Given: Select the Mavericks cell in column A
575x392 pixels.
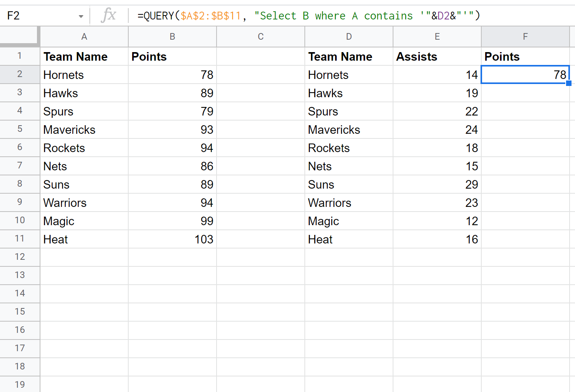Looking at the screenshot, I should [x=84, y=129].
